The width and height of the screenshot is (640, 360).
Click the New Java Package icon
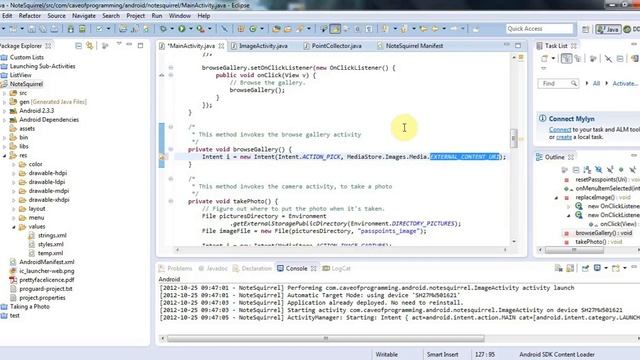241,29
